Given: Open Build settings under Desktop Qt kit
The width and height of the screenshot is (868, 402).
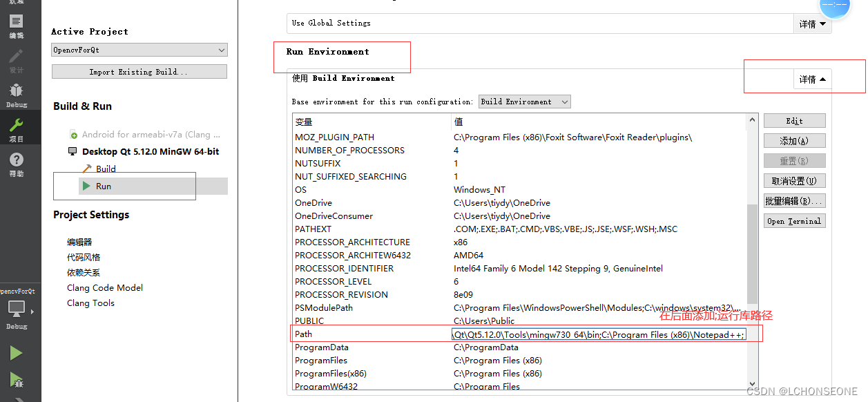Looking at the screenshot, I should coord(99,169).
